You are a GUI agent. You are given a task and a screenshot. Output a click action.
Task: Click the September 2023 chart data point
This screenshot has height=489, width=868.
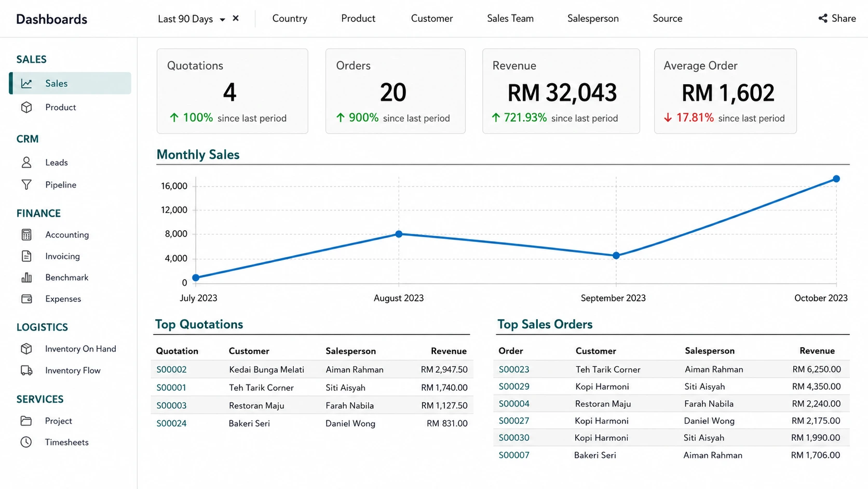pos(616,256)
